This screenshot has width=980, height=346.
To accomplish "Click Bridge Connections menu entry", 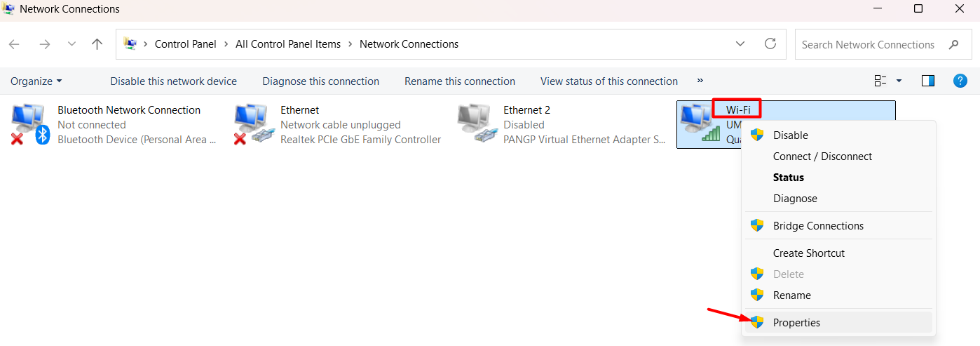I will point(818,226).
